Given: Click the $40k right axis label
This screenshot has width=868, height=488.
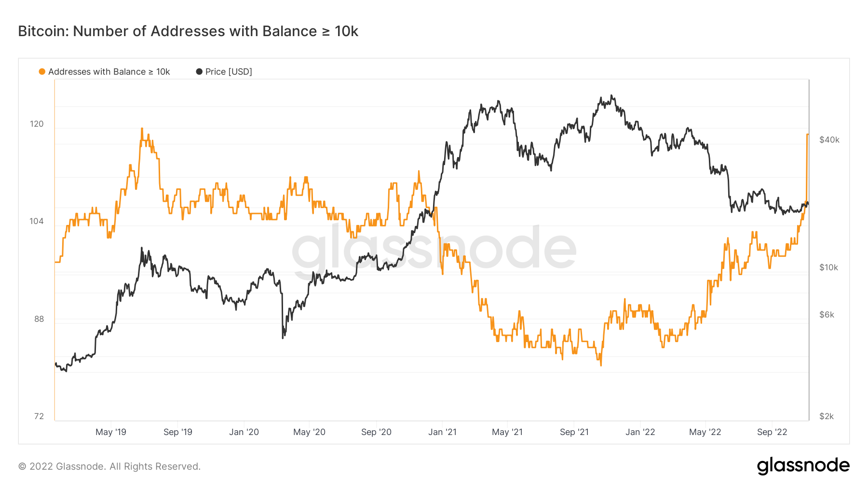Looking at the screenshot, I should point(829,140).
